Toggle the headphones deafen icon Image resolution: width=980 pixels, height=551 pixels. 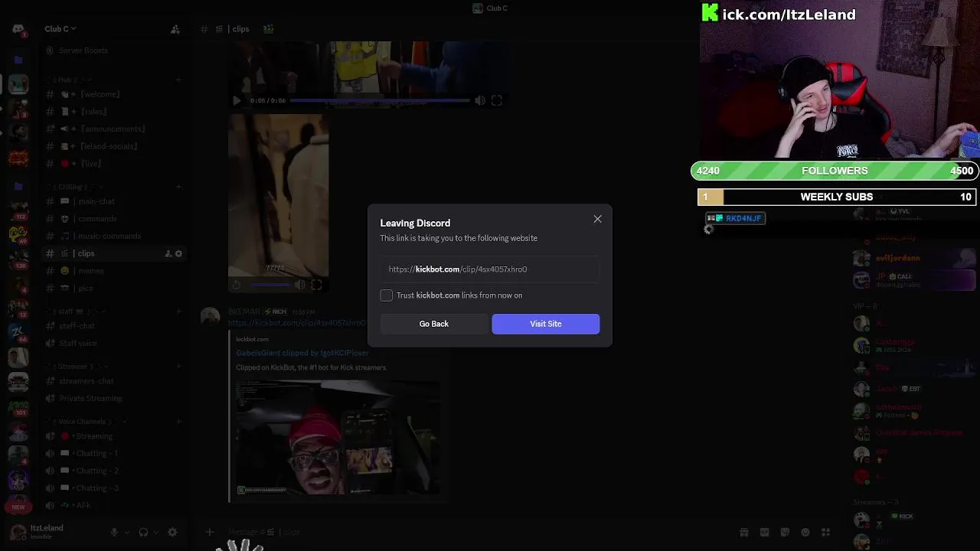tap(143, 533)
